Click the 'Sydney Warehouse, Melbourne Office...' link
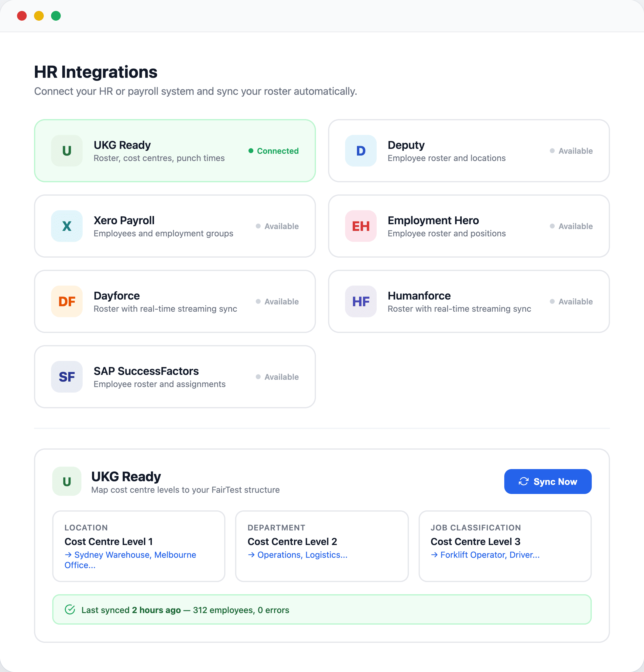Screen dimensions: 644x672 click(x=130, y=560)
